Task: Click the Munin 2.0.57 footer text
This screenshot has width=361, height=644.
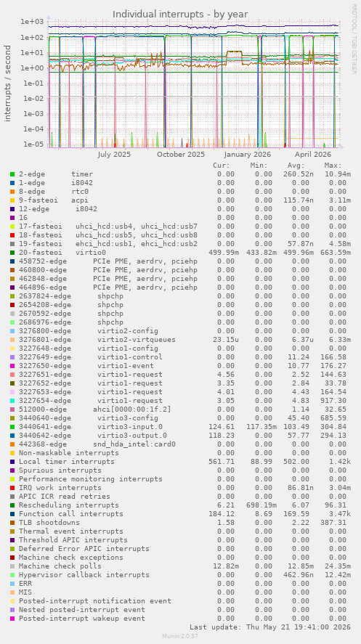Action: (180, 636)
